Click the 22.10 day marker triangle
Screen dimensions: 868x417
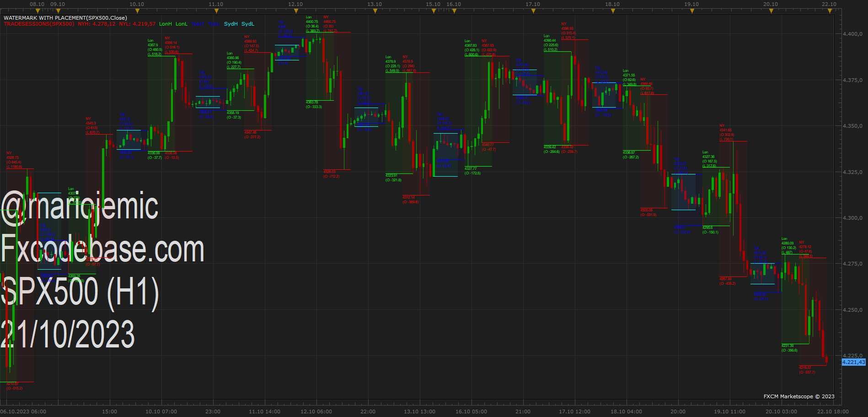[x=830, y=11]
